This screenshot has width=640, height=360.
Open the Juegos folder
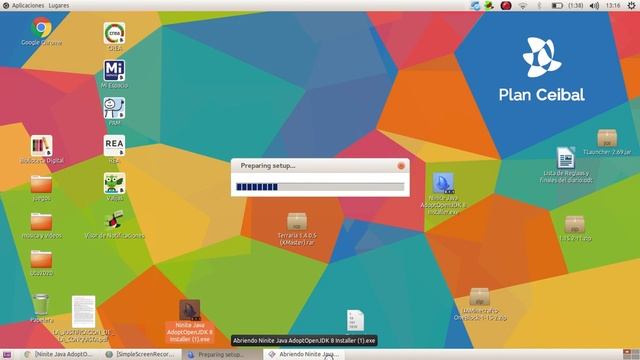pos(41,184)
